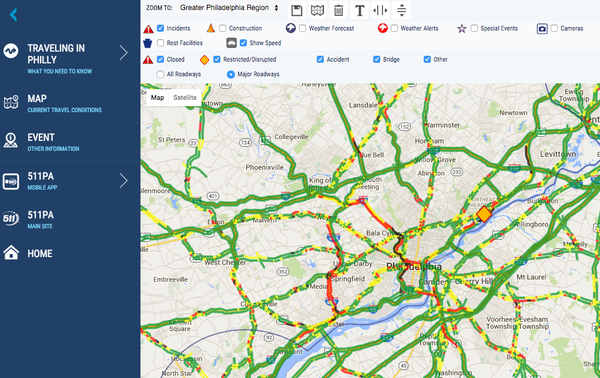The height and width of the screenshot is (378, 600).
Task: Uncheck the Accident checkbox
Action: coord(320,59)
